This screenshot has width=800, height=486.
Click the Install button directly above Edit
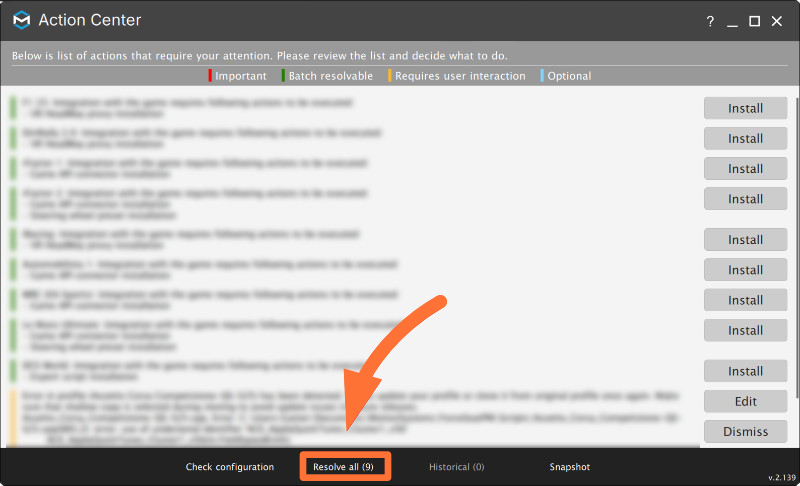coord(745,371)
